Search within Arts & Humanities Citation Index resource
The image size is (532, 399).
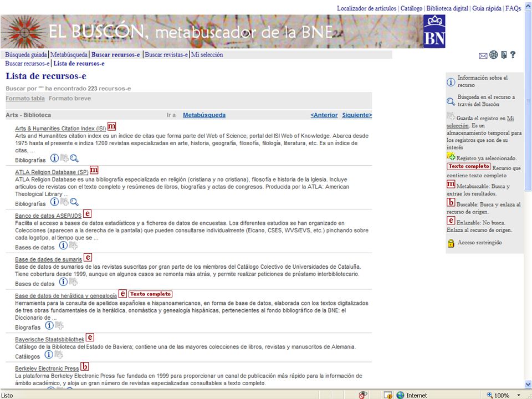[x=74, y=158]
